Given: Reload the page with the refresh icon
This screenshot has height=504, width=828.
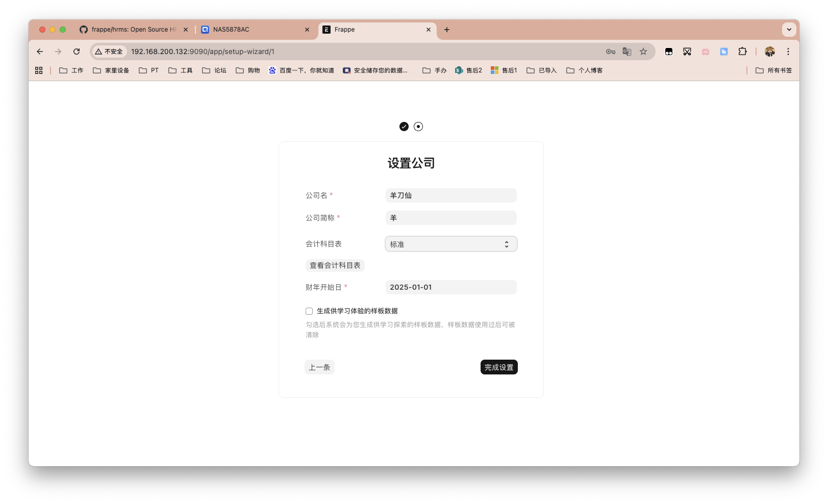Looking at the screenshot, I should point(77,52).
